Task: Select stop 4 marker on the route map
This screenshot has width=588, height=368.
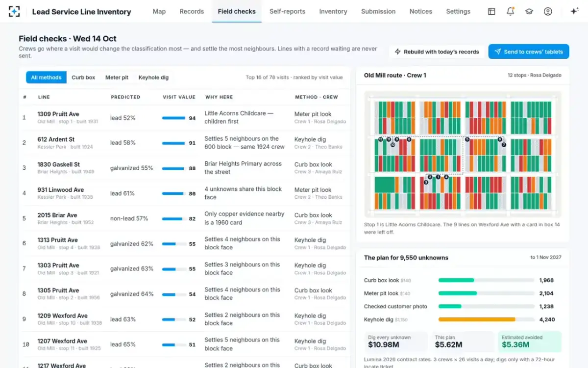Action: coord(446,177)
